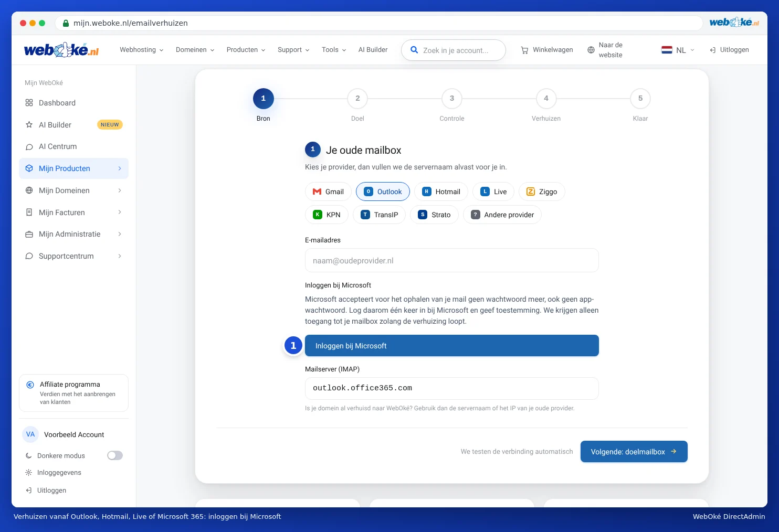Open Affiliate programma card
This screenshot has height=532, width=779.
pyautogui.click(x=73, y=393)
